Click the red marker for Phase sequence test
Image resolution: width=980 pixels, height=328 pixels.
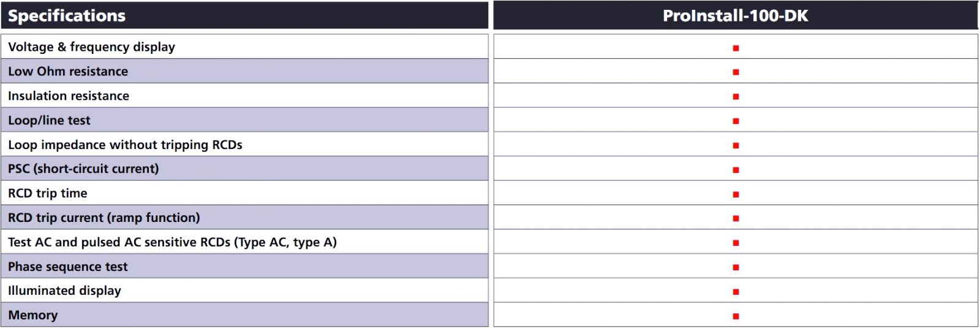[x=736, y=267]
